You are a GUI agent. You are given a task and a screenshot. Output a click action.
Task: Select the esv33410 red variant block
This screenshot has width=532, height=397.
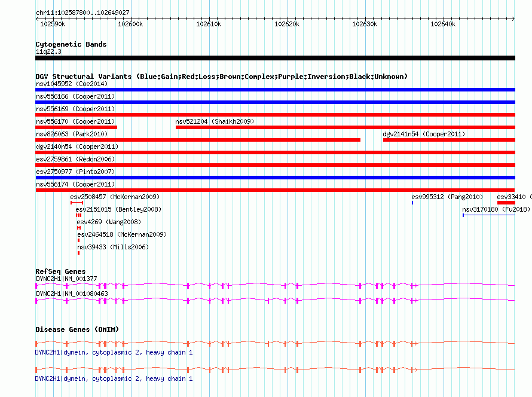[x=506, y=203]
